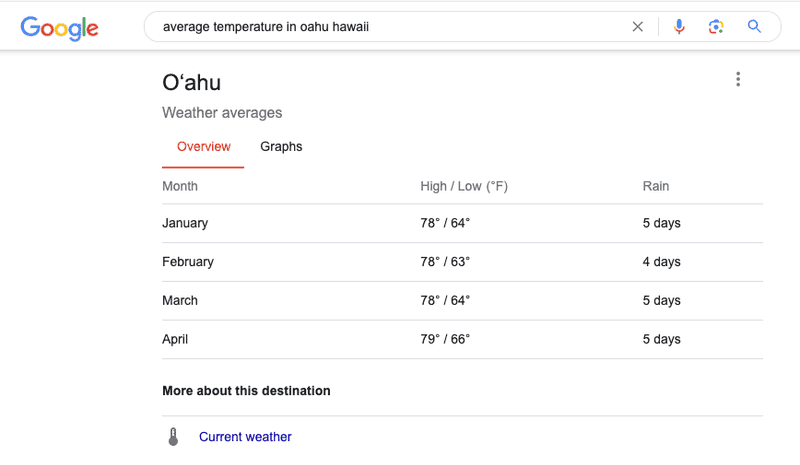This screenshot has width=800, height=465.
Task: Click the Month column header
Action: pos(180,186)
